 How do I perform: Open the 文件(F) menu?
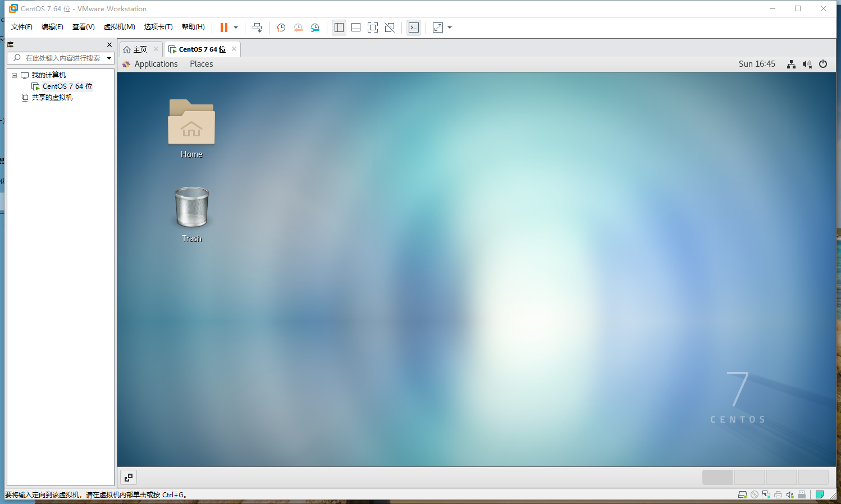click(22, 27)
